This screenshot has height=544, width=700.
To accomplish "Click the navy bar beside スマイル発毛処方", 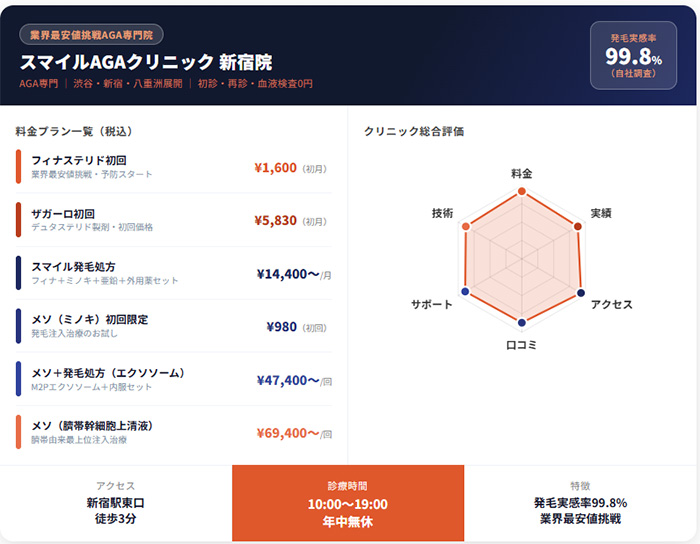I will click(x=18, y=273).
